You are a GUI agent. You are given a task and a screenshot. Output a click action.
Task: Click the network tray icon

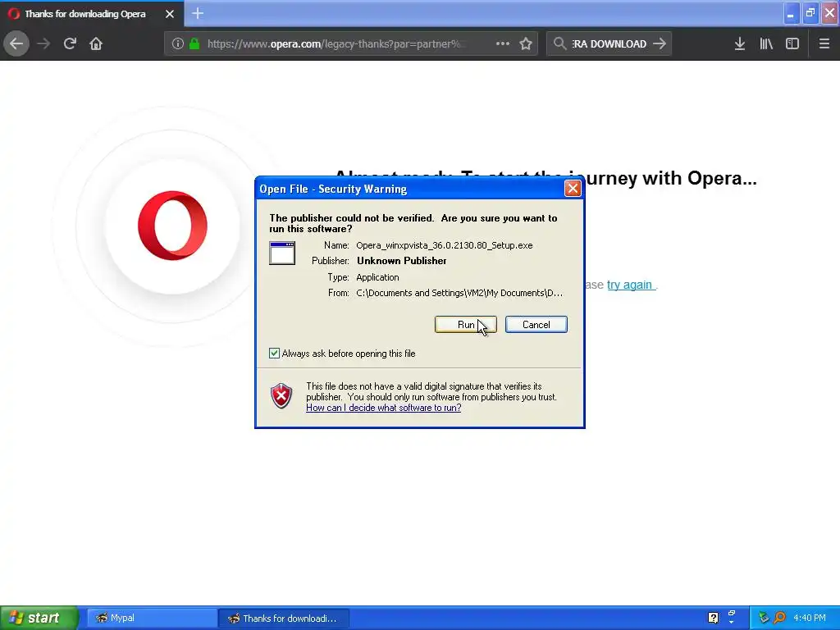tap(764, 618)
